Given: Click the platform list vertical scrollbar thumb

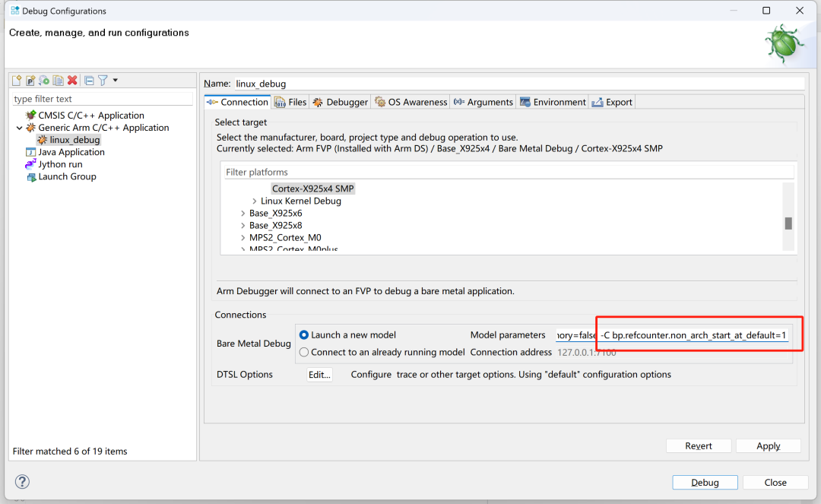Looking at the screenshot, I should coord(788,223).
